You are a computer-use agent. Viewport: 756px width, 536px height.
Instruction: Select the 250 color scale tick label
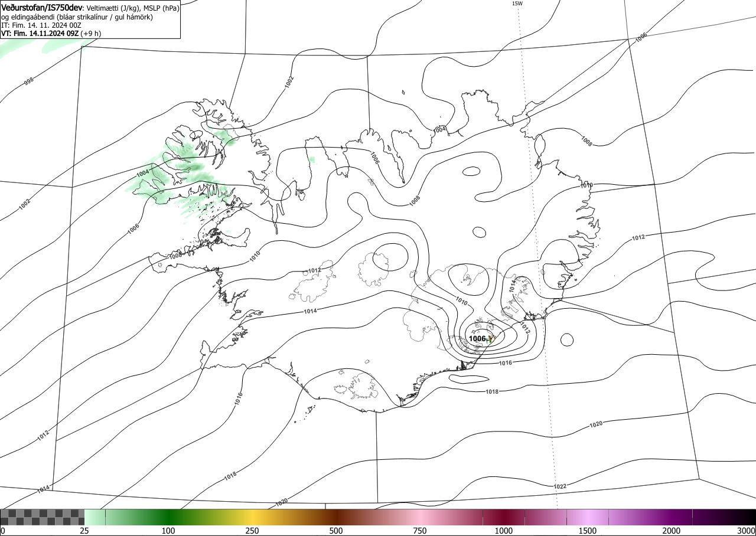[x=252, y=531]
